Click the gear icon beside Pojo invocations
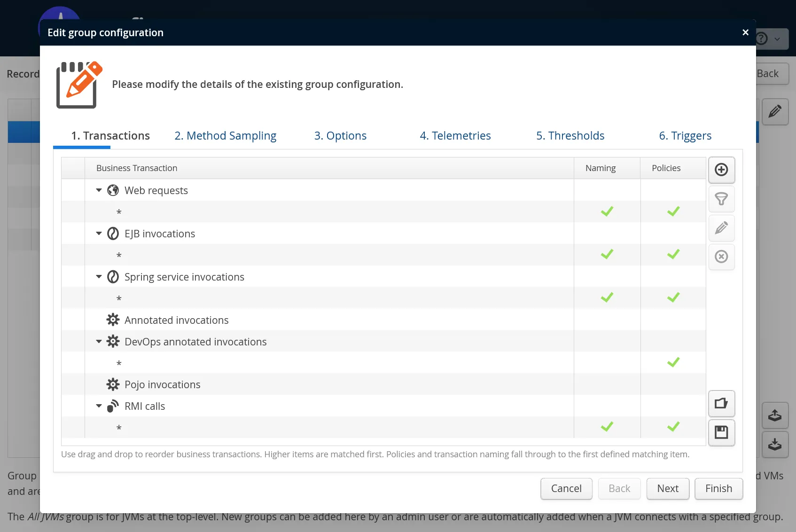 point(113,384)
